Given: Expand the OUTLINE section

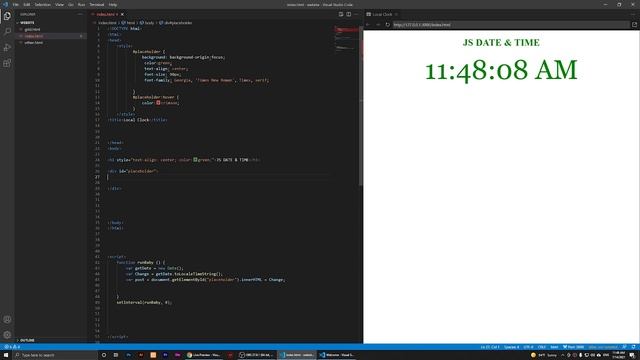Looking at the screenshot, I should tap(27, 340).
